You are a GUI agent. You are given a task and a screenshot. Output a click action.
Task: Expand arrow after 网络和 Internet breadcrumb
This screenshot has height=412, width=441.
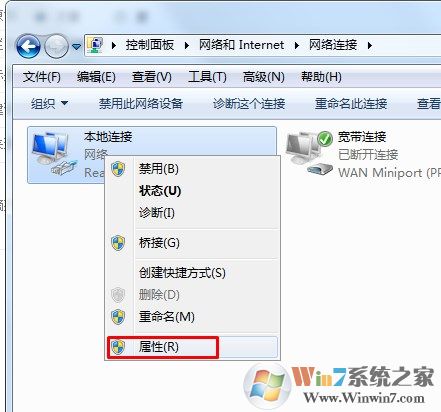point(297,45)
